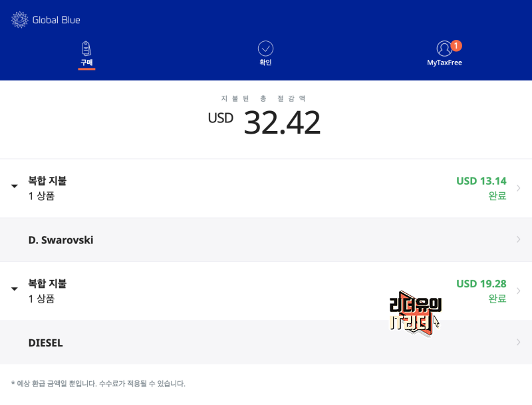Click the USD 32.42 total savings amount
532x405 pixels.
click(264, 122)
